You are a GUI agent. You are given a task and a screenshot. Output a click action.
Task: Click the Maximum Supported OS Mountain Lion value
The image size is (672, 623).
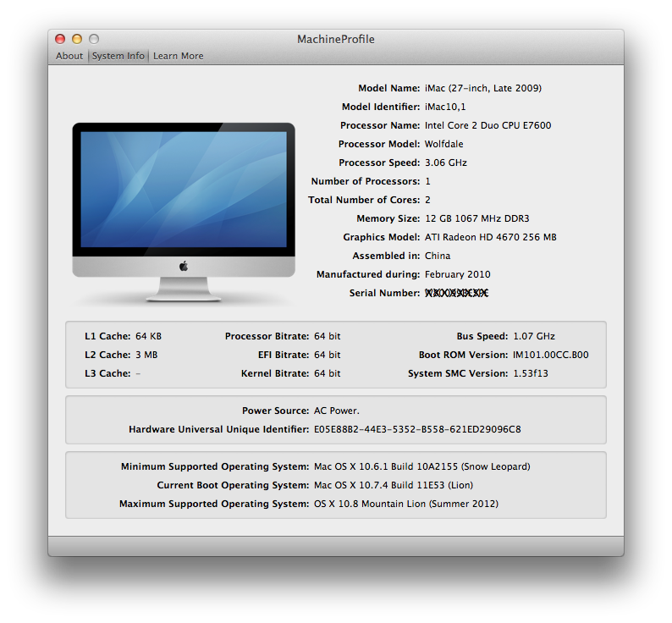(x=405, y=504)
